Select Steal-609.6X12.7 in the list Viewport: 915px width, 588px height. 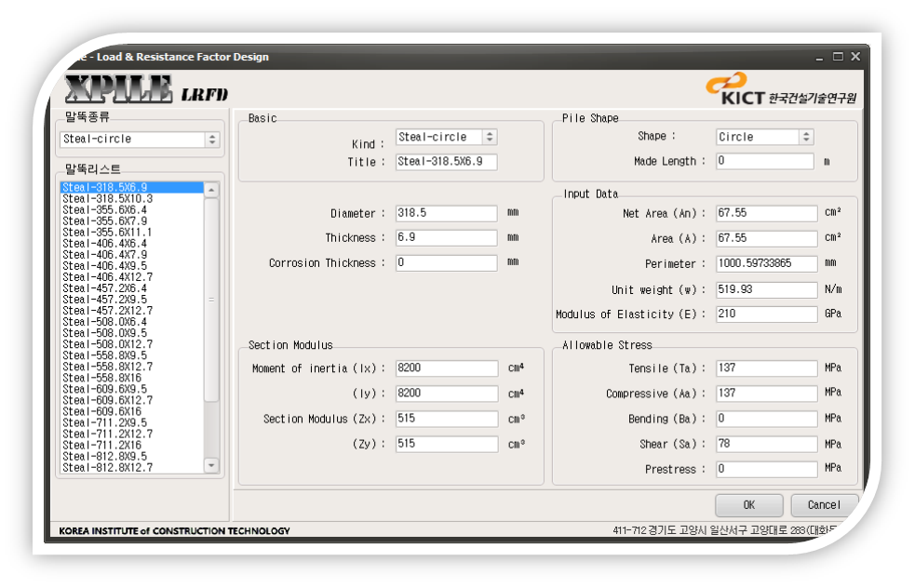click(132, 400)
